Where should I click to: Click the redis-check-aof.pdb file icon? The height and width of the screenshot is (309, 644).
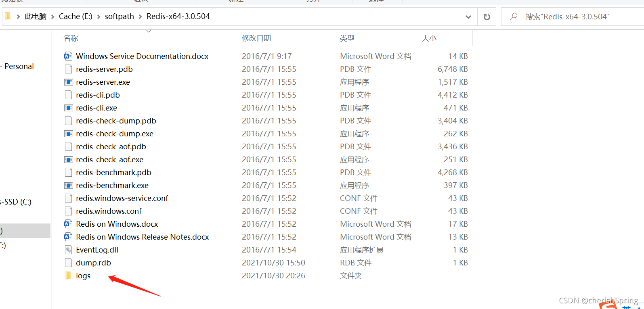(x=69, y=146)
